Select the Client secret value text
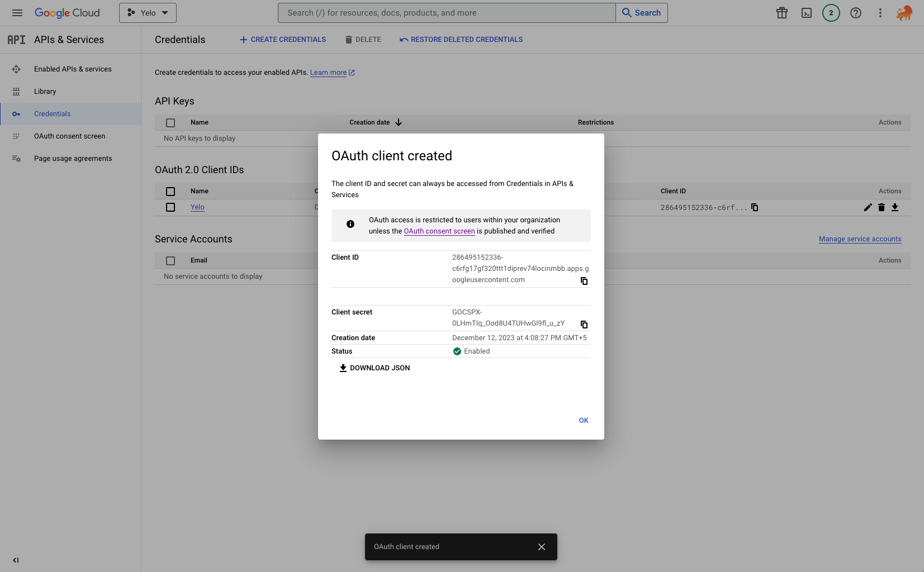 (509, 318)
